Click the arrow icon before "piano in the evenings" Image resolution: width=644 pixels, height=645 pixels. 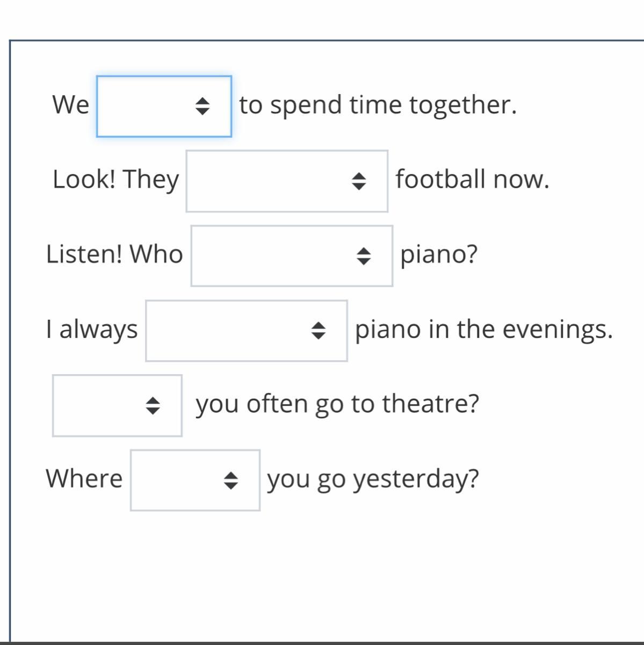click(x=319, y=331)
